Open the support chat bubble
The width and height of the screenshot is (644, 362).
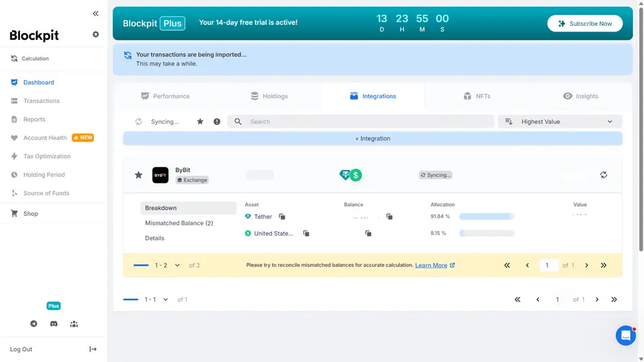(625, 336)
